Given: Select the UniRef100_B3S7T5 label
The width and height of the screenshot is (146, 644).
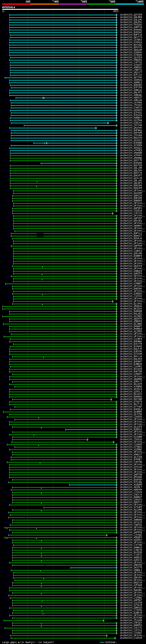Looking at the screenshot, I should pos(131,344).
